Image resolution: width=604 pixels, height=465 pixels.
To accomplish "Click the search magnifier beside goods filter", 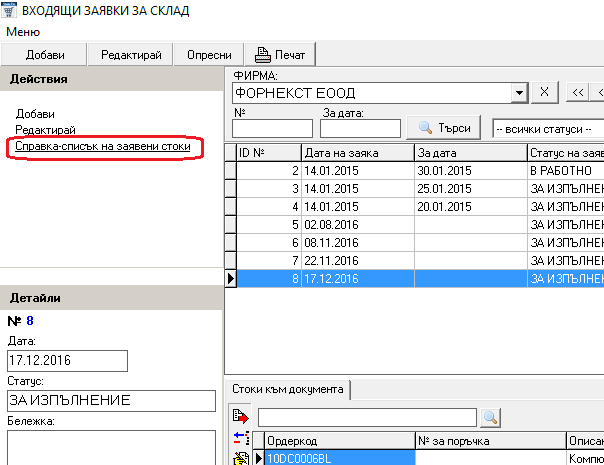I will coord(490,418).
